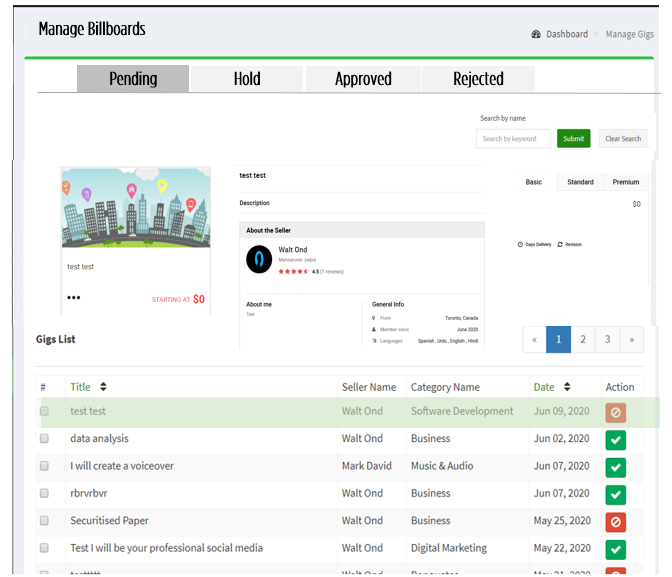Select the checkbox for Securitised Paper
Image resolution: width=672 pixels, height=577 pixels.
(x=44, y=521)
